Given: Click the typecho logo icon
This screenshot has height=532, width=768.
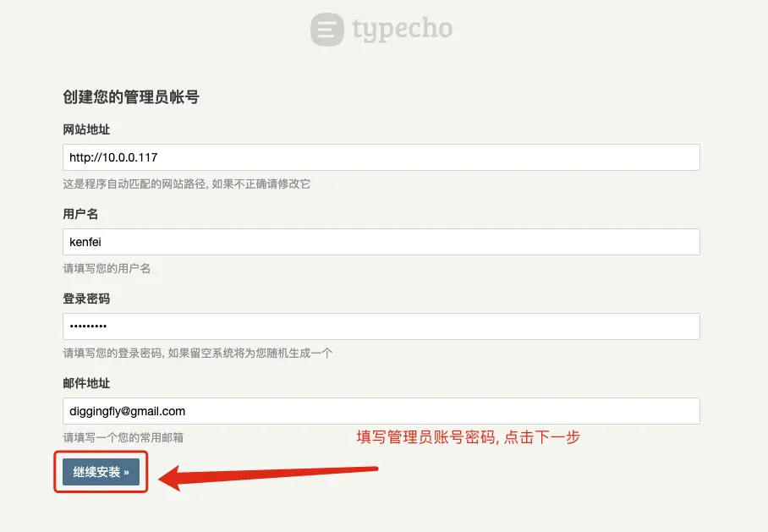Looking at the screenshot, I should (x=327, y=30).
